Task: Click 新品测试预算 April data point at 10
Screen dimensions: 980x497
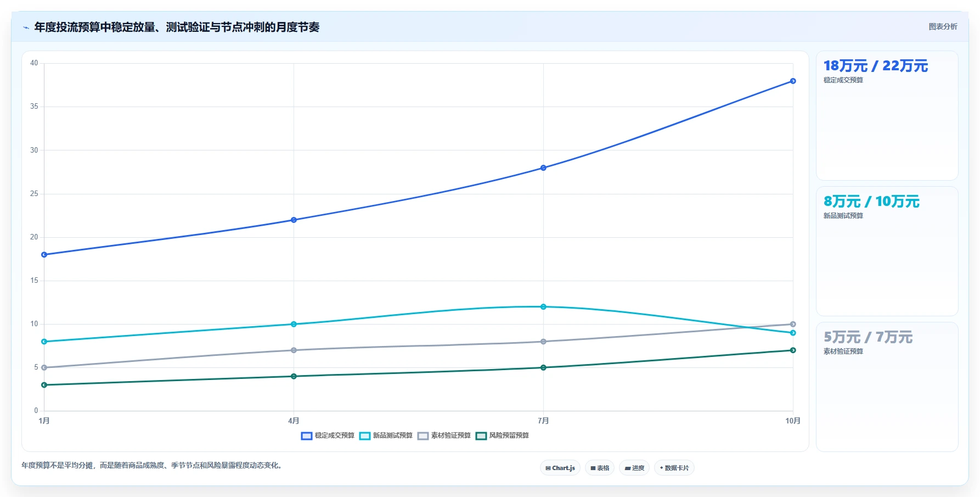Action: pos(294,324)
